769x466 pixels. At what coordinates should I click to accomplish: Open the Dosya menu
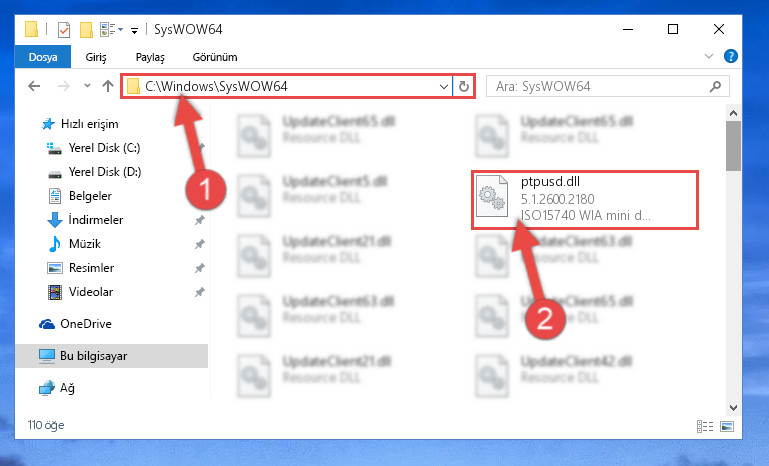pos(43,57)
